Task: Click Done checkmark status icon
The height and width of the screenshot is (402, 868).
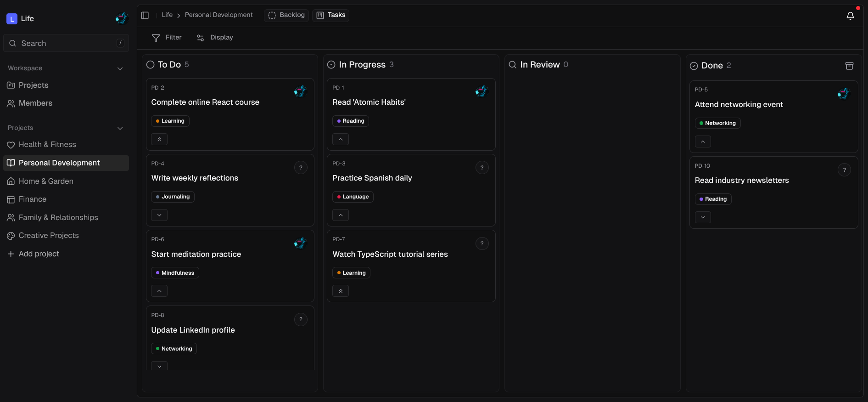Action: pyautogui.click(x=694, y=66)
